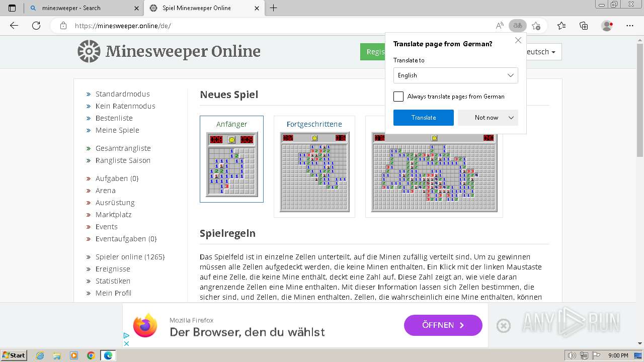Click the Firefox ad logo
Screen dimensions: 644x362
(145, 325)
